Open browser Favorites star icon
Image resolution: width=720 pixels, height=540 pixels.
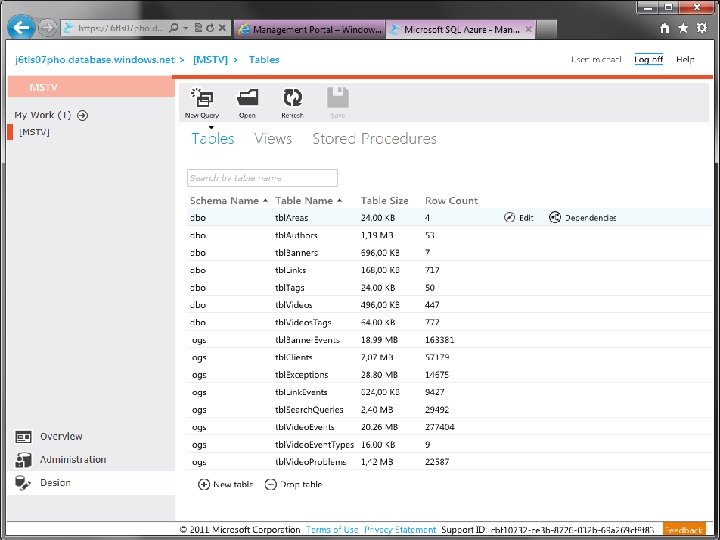click(683, 28)
